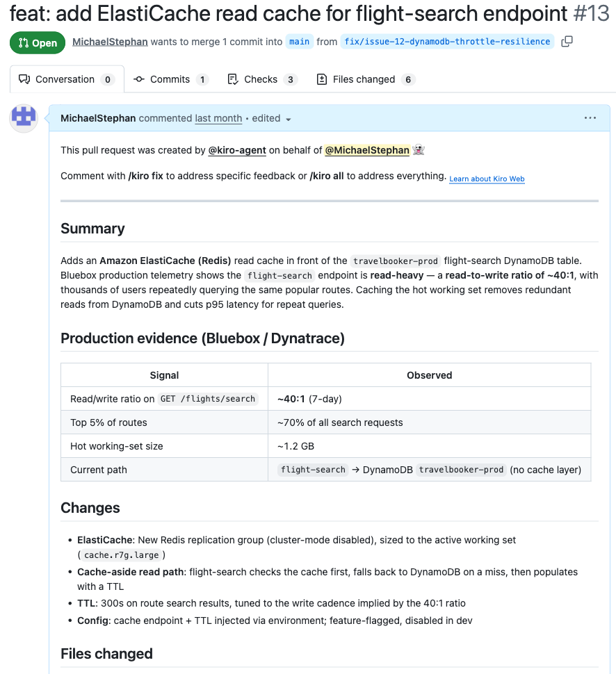Copy the head branch name icon
Viewport: 616px width, 674px height.
pos(567,42)
